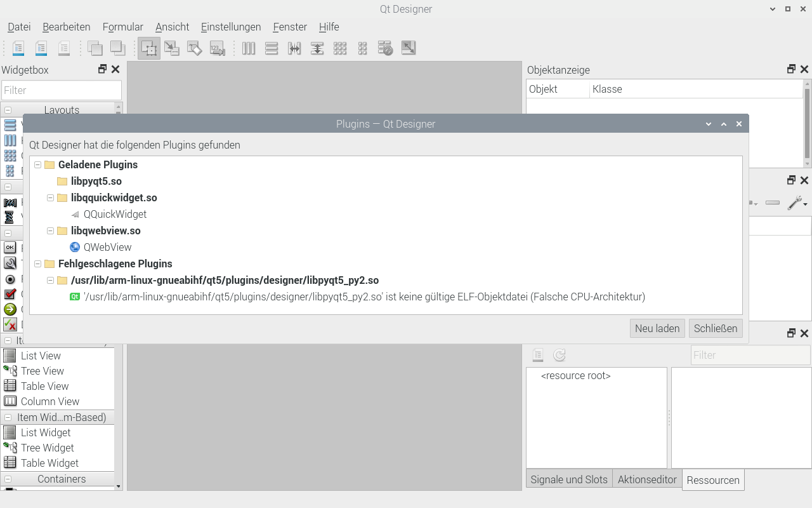This screenshot has height=508, width=812.
Task: Select the Horizontal Spacer icon in Widgetbox
Action: point(10,203)
